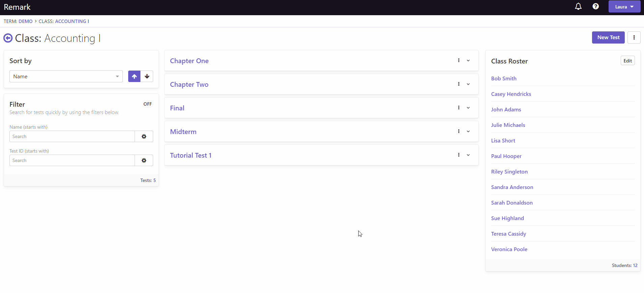This screenshot has width=644, height=293.
Task: Open Name filter gear settings
Action: [144, 136]
